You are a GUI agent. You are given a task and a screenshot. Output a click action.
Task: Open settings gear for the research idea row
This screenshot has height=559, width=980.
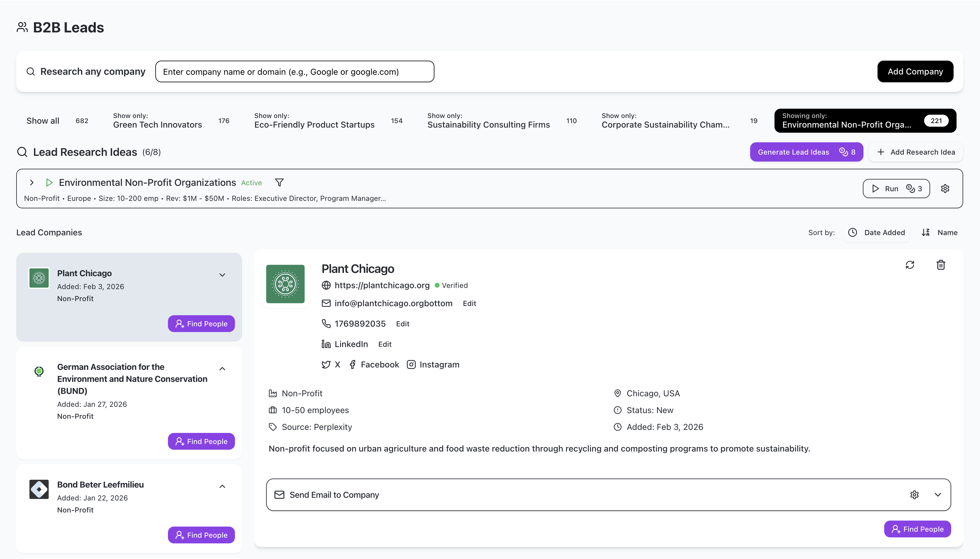[x=945, y=189]
